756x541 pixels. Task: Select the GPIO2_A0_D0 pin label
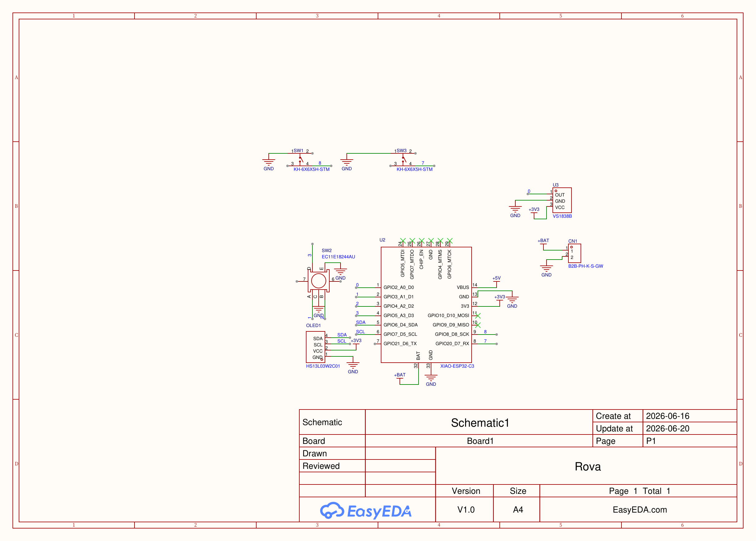pyautogui.click(x=398, y=287)
